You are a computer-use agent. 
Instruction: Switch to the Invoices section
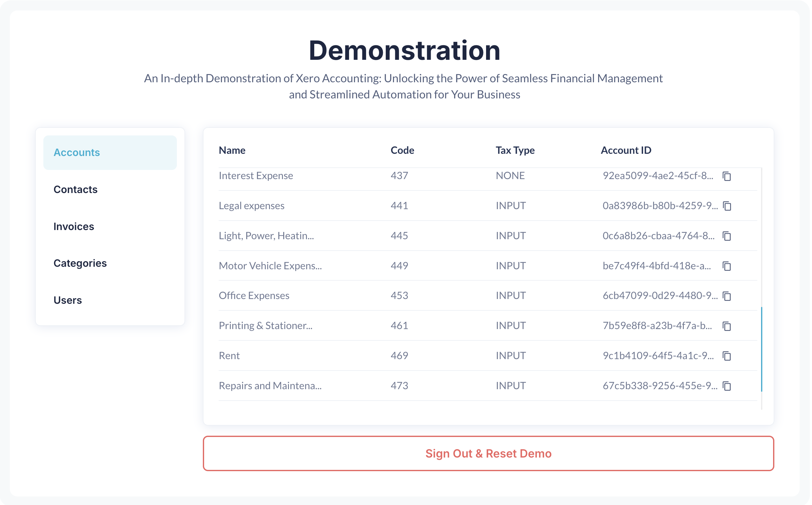click(74, 227)
